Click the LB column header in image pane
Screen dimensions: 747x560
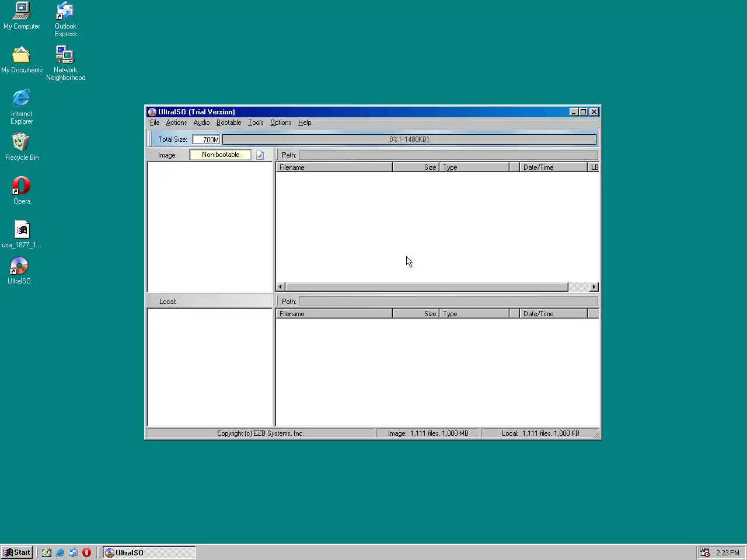(x=594, y=167)
